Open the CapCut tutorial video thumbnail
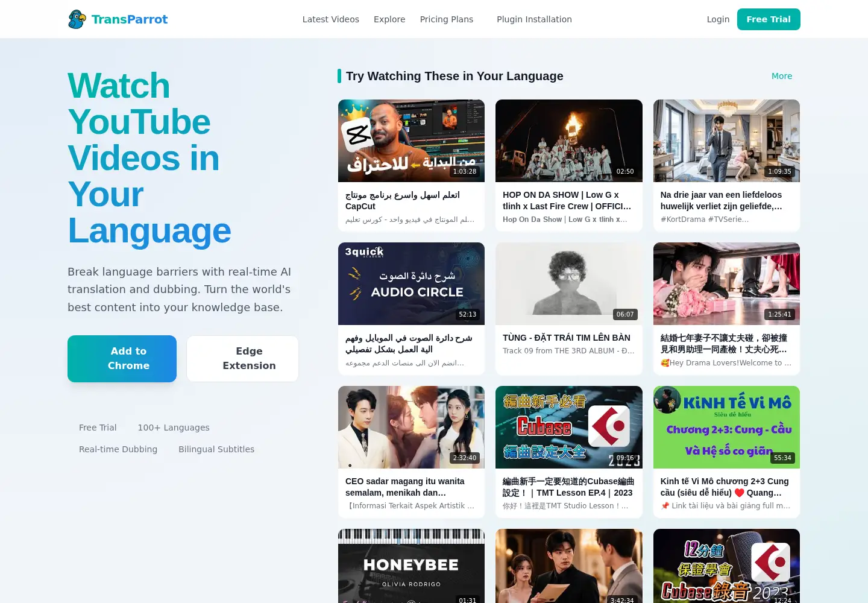868x603 pixels. tap(411, 140)
